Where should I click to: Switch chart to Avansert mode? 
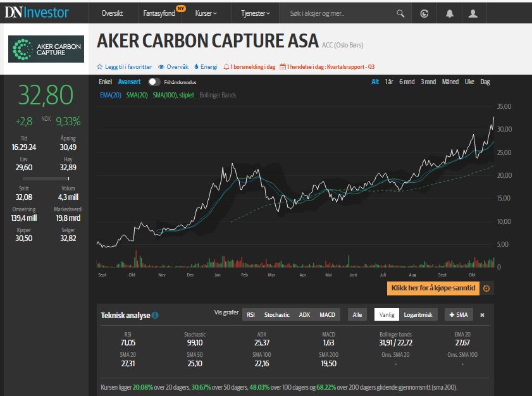pos(129,82)
